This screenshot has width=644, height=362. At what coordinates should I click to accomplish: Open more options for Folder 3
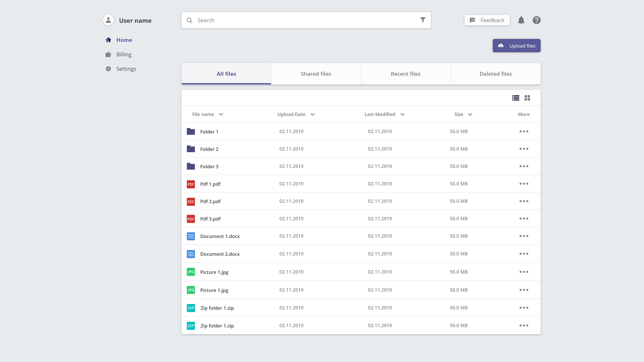(524, 166)
